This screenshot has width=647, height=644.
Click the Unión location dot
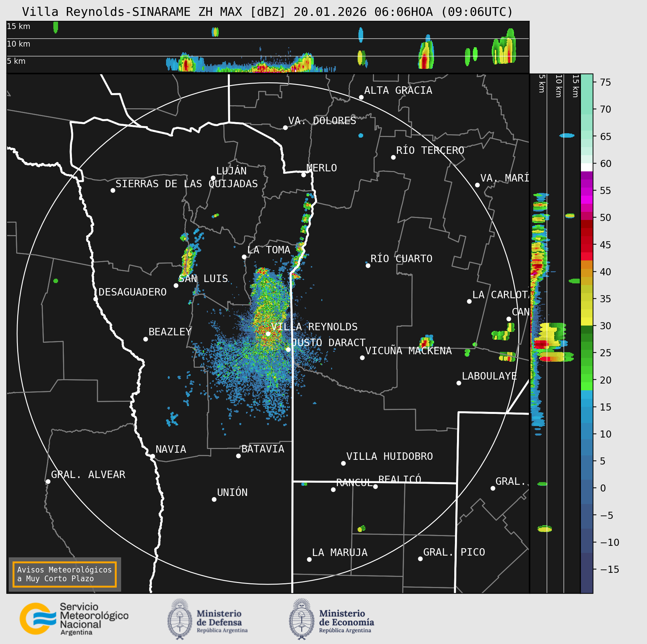point(214,500)
